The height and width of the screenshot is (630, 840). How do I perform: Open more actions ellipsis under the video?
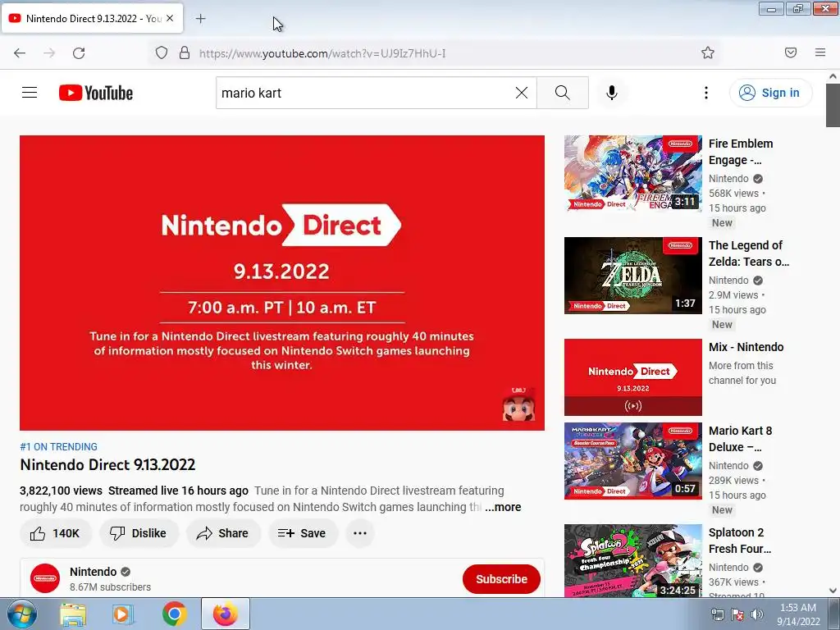click(360, 533)
